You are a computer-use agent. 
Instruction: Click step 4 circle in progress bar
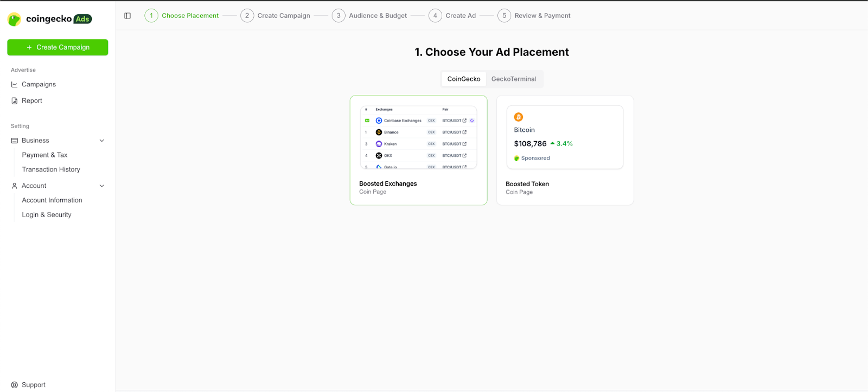coord(435,16)
